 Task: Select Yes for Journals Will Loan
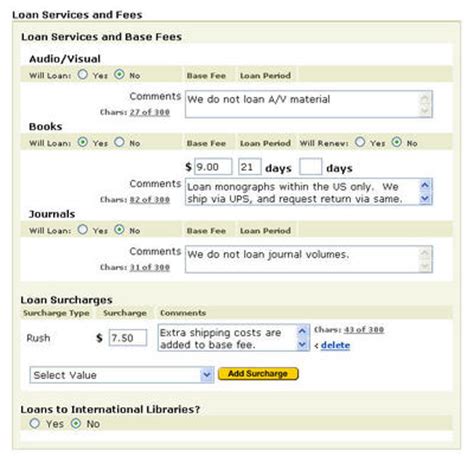[83, 230]
